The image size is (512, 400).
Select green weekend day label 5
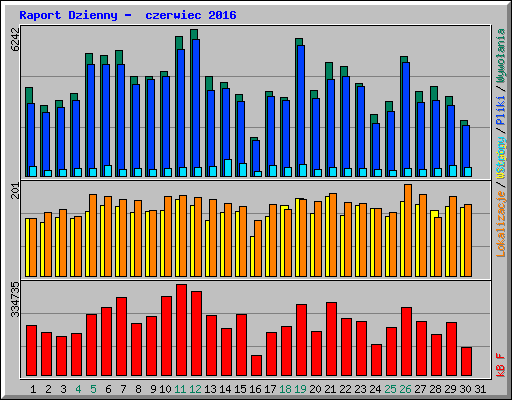tap(93, 389)
